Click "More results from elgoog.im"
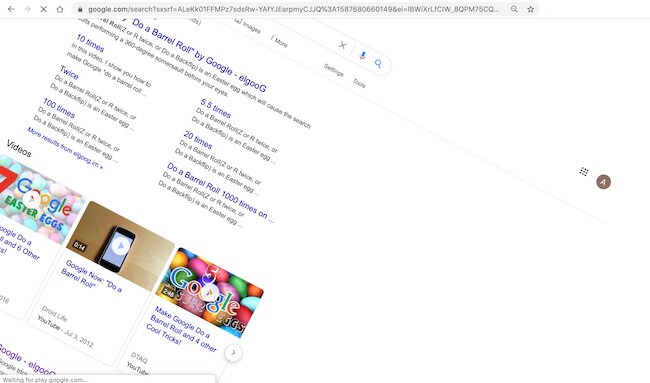The image size is (650, 383). (x=65, y=148)
